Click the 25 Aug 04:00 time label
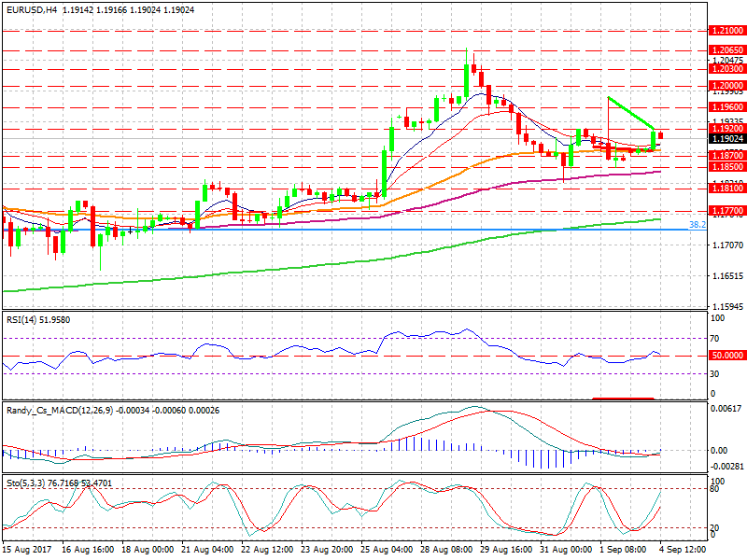This screenshot has width=747, height=560. [x=387, y=550]
